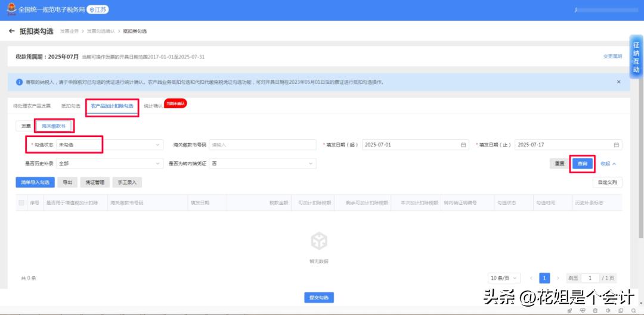Click the 海关缴款书号码 input field
The height and width of the screenshot is (315, 644).
click(263, 145)
